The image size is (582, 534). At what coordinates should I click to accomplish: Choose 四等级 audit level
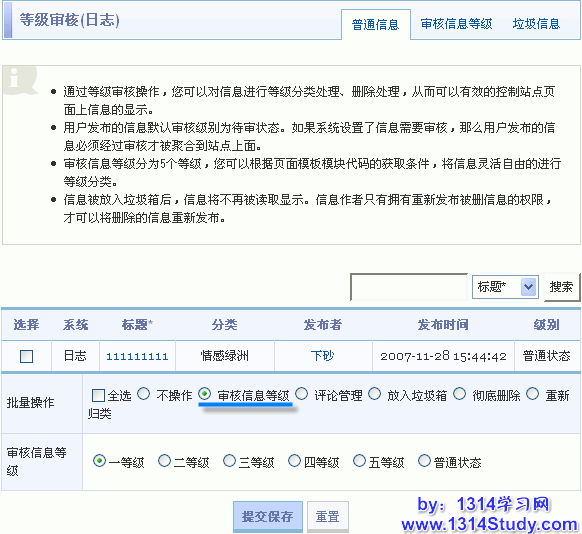coord(294,461)
